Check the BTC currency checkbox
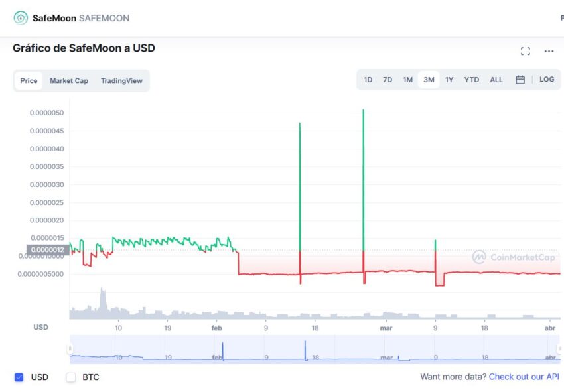Image resolution: width=564 pixels, height=392 pixels. pyautogui.click(x=71, y=377)
